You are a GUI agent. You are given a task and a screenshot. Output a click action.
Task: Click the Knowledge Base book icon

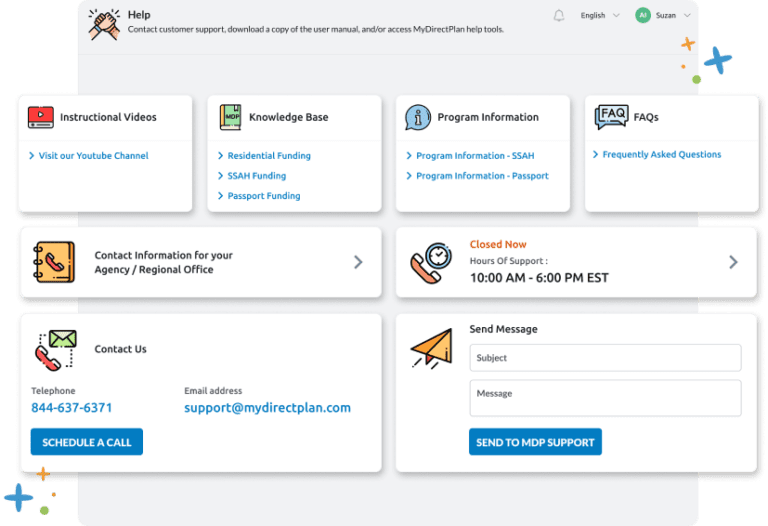click(230, 117)
